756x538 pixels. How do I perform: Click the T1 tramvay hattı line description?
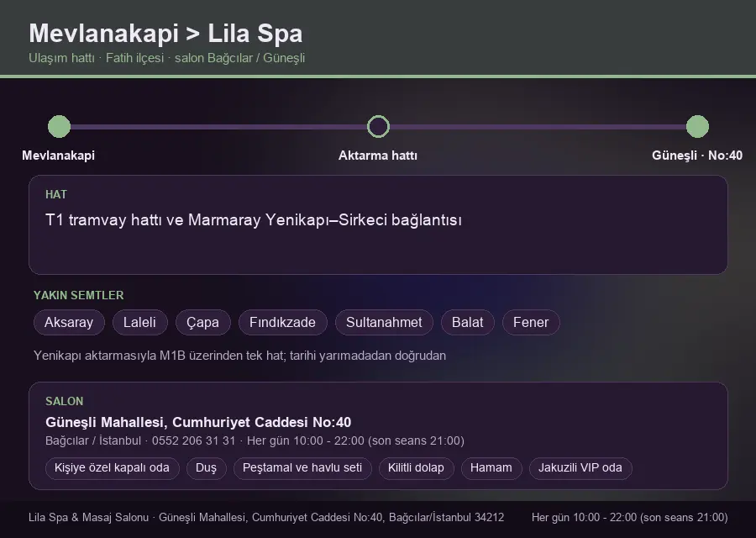254,220
